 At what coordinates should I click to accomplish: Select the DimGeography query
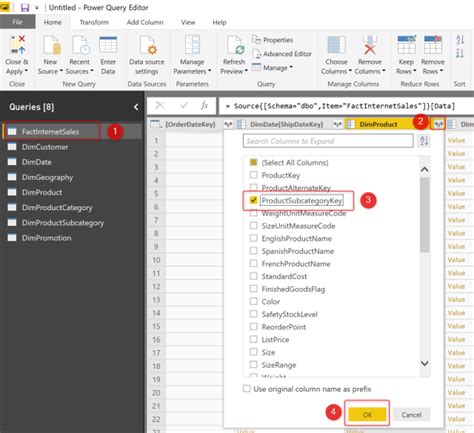pos(47,177)
